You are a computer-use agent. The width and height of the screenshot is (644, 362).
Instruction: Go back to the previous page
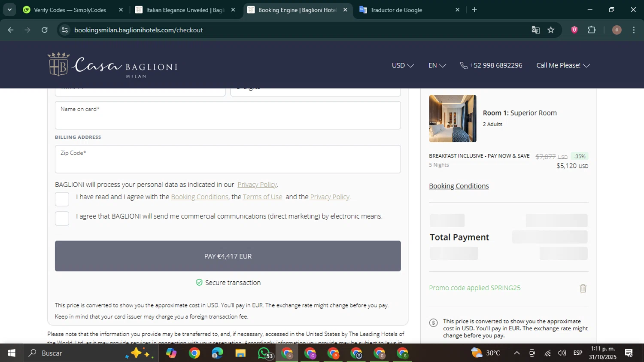[x=11, y=30]
